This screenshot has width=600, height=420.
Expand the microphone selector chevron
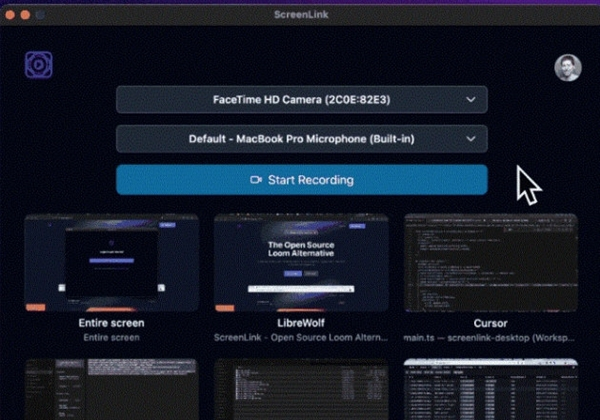pos(471,139)
